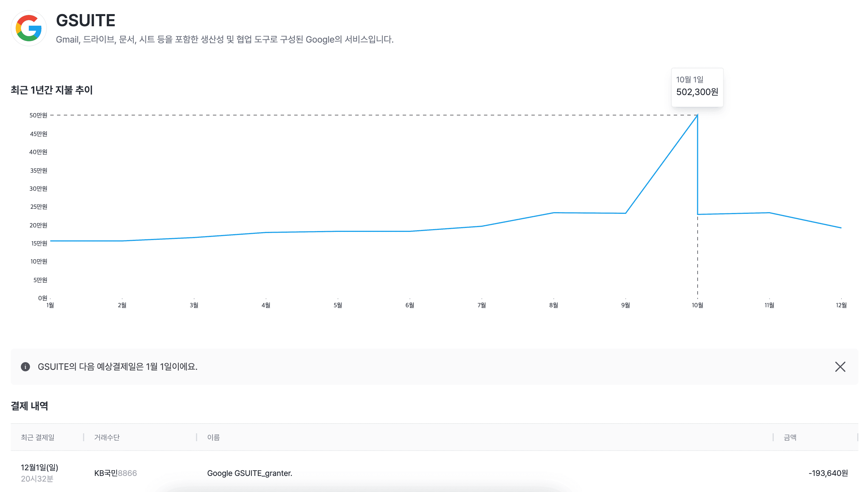
Task: Click the 최근 1년간 지불 추이 heading
Action: tap(52, 90)
